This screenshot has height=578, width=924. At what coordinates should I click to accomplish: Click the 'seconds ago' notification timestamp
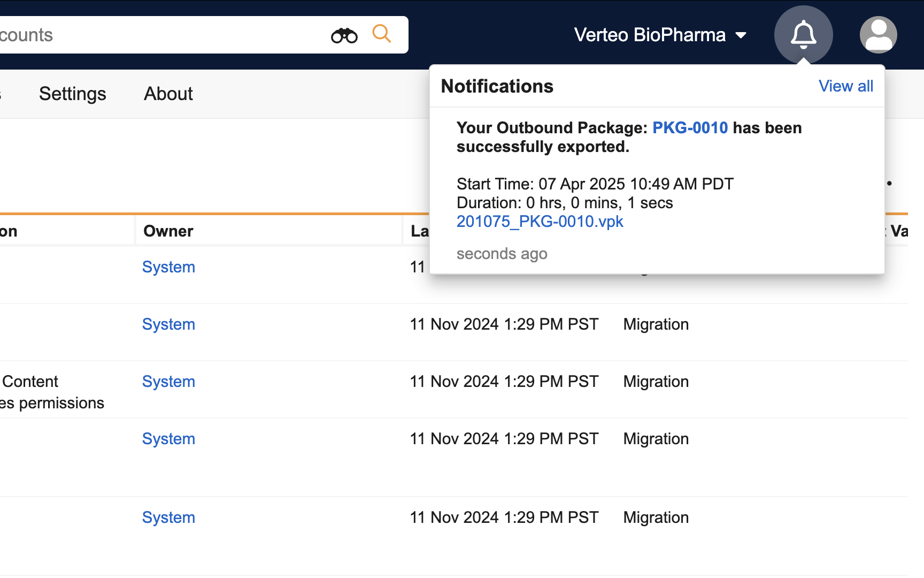[x=502, y=254]
